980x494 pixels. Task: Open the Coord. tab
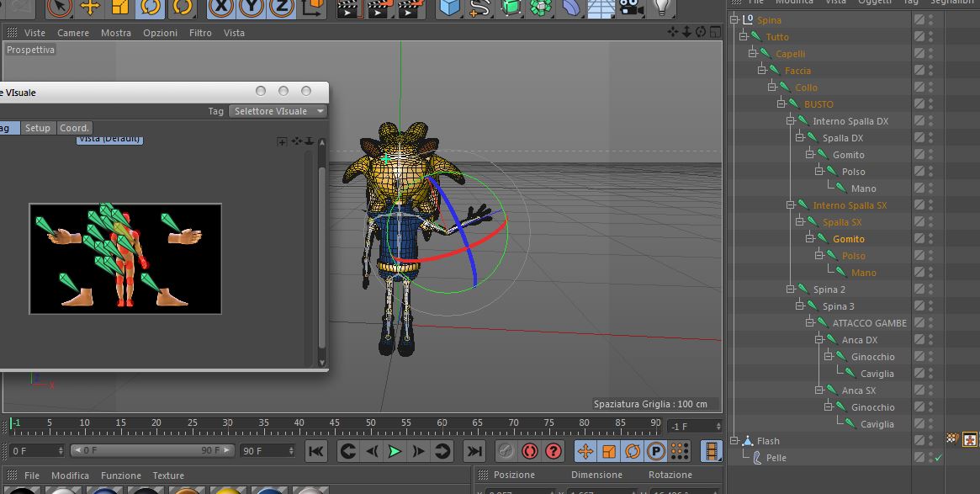coord(74,128)
